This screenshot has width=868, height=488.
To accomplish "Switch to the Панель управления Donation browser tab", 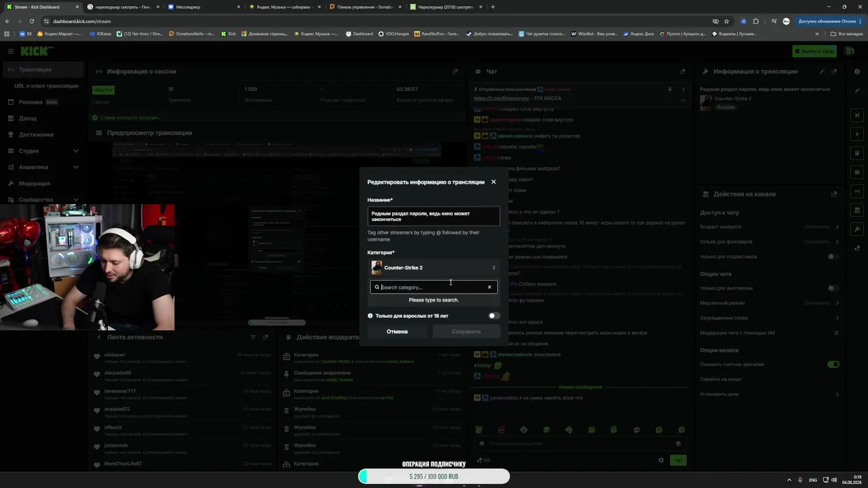I will pos(366,7).
